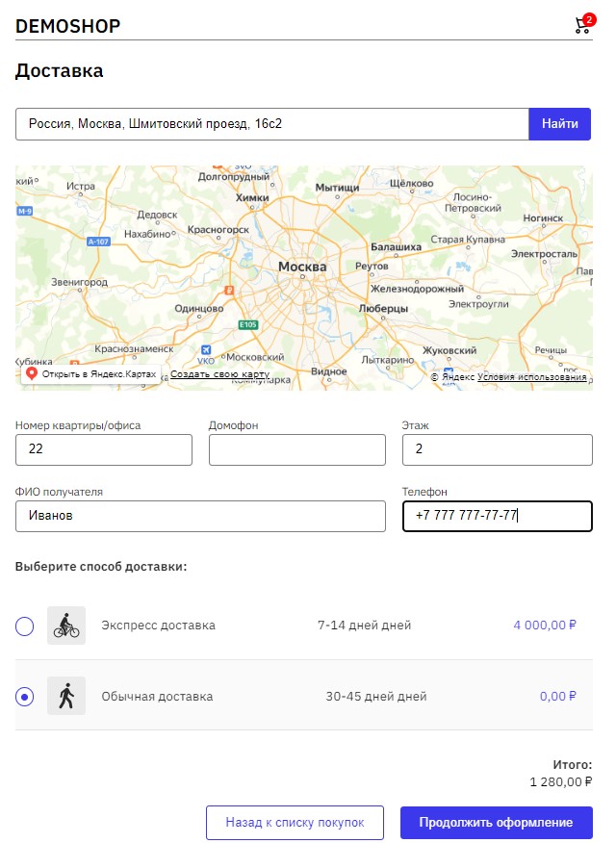Click the Экспресс доставка label

(x=159, y=626)
